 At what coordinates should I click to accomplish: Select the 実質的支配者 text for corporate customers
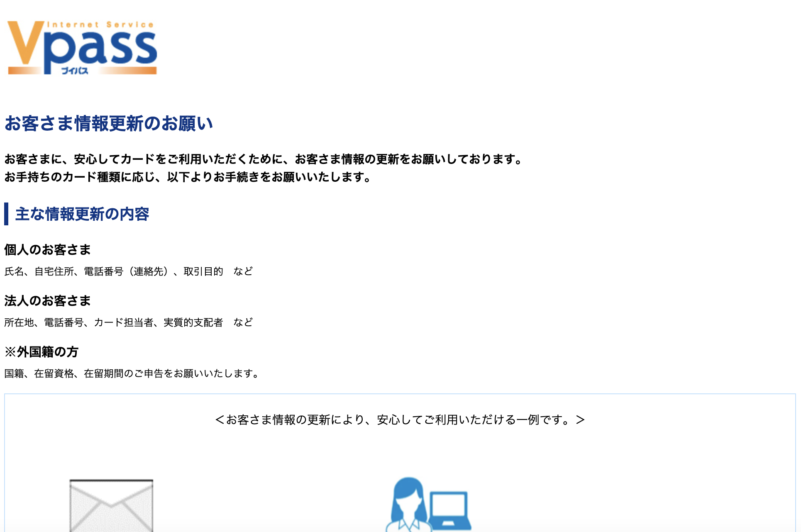pyautogui.click(x=195, y=322)
